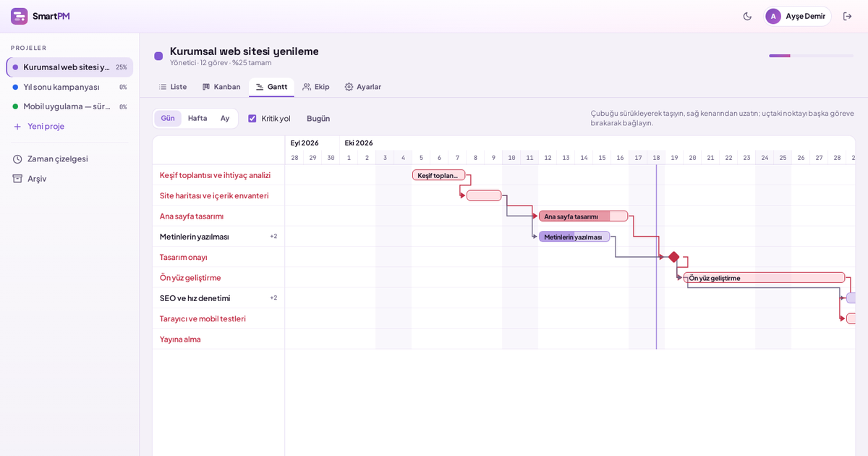Click the purple project color square
Image resolution: width=868 pixels, height=456 pixels.
click(x=158, y=56)
